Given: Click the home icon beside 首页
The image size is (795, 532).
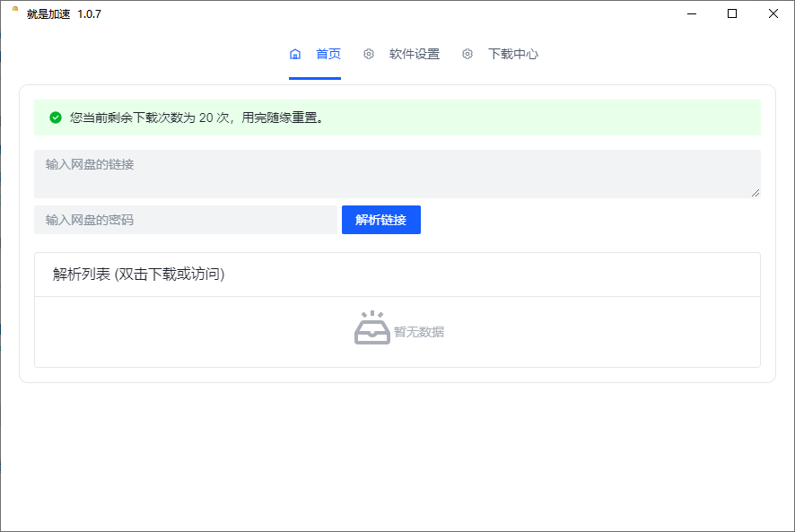Looking at the screenshot, I should click(295, 54).
